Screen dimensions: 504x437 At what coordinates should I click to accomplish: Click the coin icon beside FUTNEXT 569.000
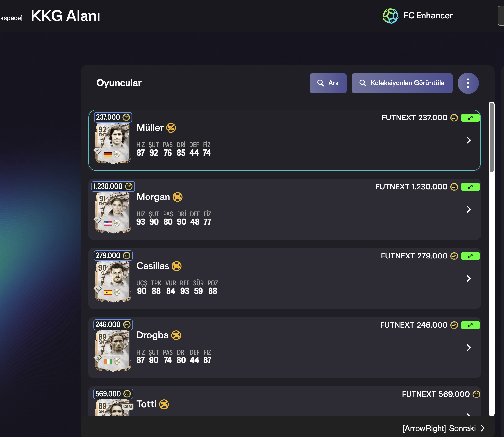476,394
